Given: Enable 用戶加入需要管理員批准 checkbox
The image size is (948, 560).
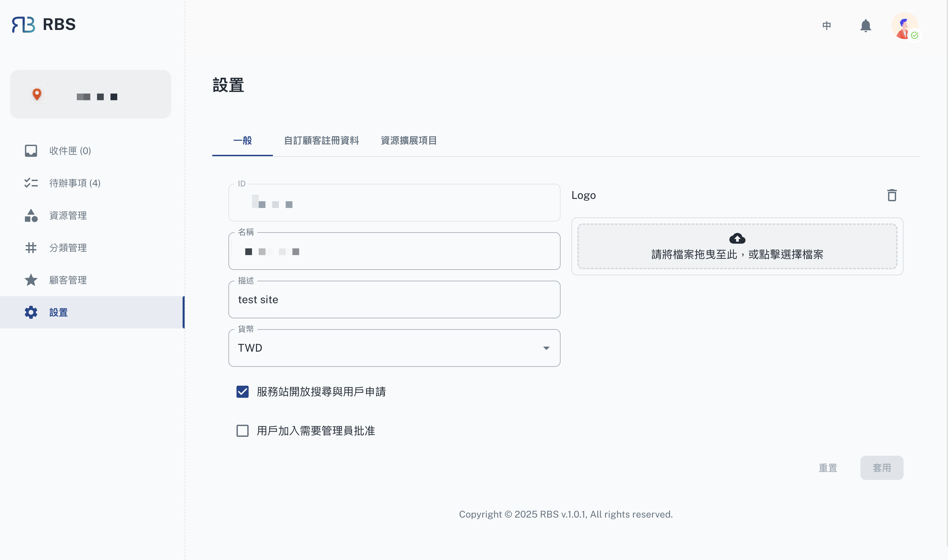Looking at the screenshot, I should coord(243,430).
